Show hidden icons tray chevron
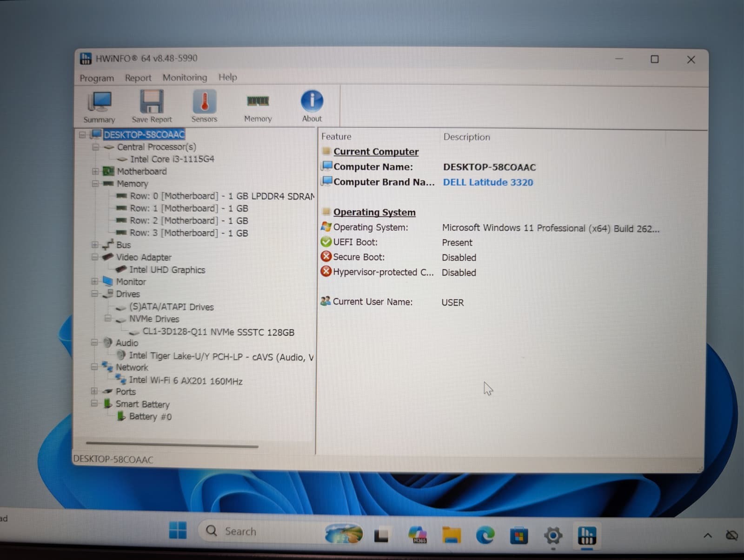The image size is (744, 560). point(707,535)
